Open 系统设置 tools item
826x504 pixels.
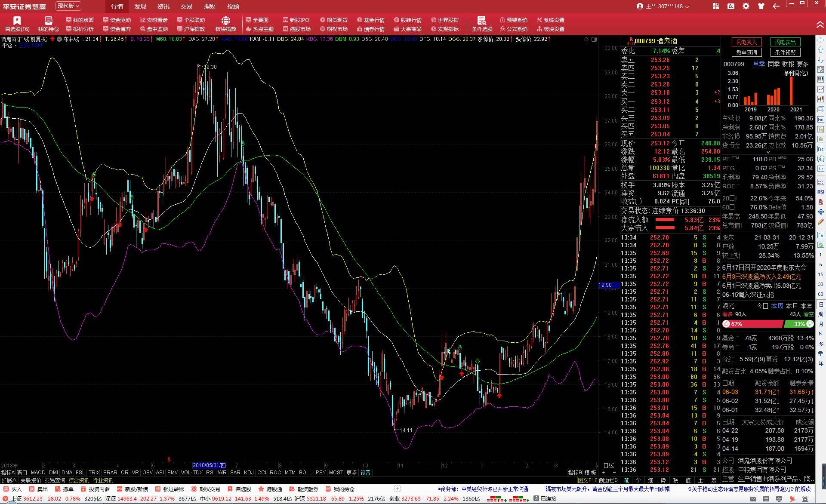[x=550, y=20]
